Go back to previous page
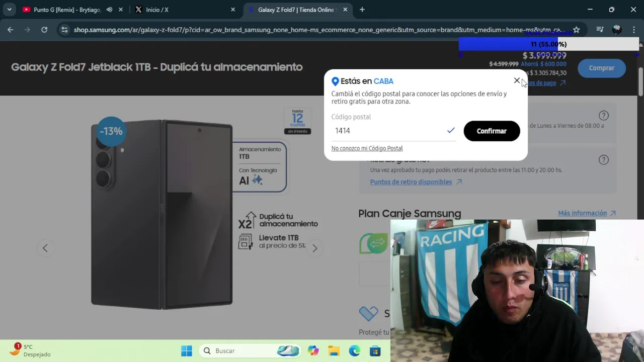644x362 pixels. tap(11, 30)
